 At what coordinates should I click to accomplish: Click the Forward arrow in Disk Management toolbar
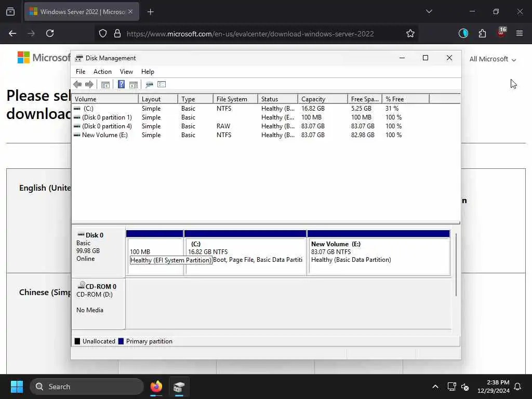pyautogui.click(x=89, y=85)
